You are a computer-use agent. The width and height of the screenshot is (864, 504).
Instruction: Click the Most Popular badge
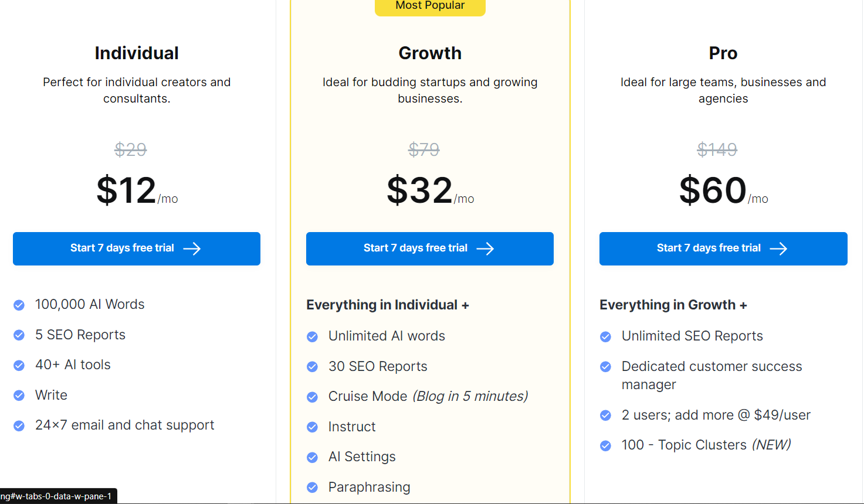pyautogui.click(x=430, y=6)
